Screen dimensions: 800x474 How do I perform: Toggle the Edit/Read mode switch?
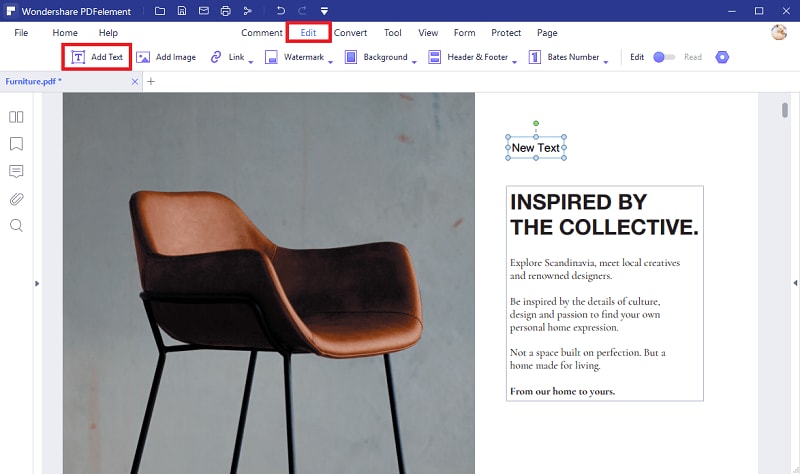click(x=664, y=57)
